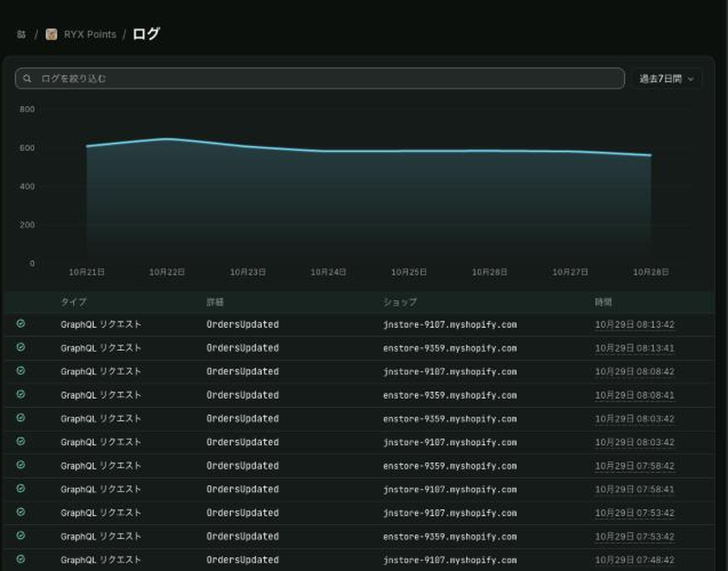
Task: Open the RYX Points breadcrumb link
Action: 90,34
